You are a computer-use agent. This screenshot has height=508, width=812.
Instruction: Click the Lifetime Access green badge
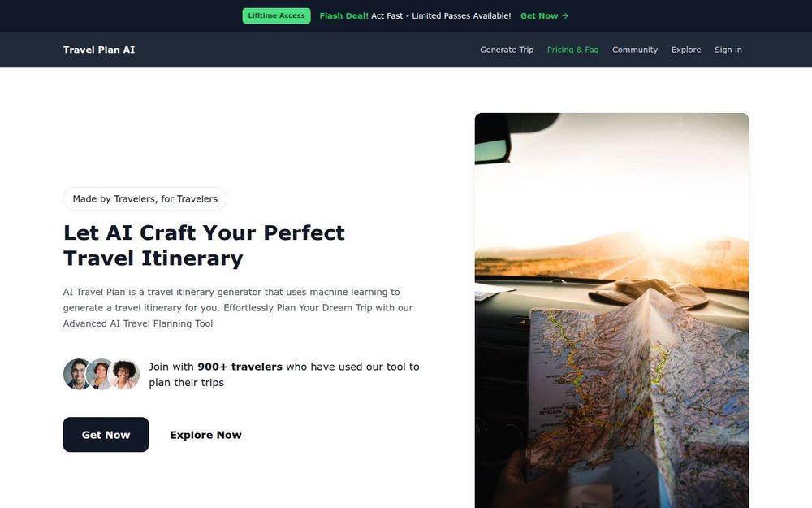pos(277,15)
